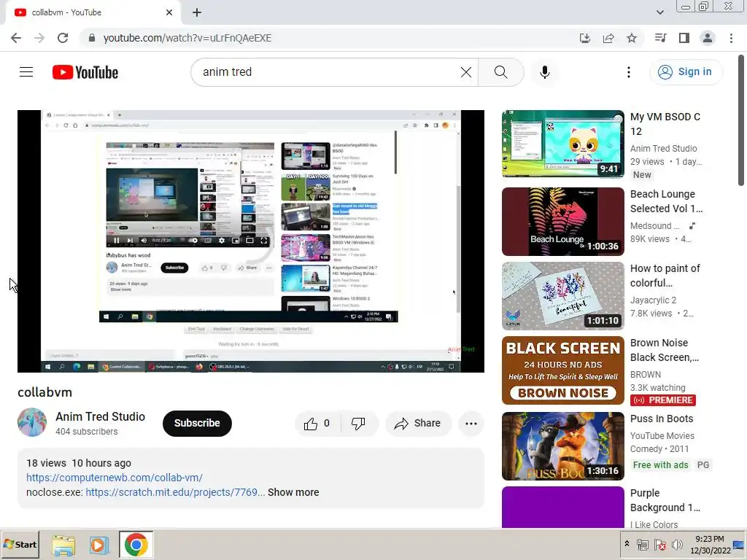Open Anim Tred Studio under My VM BSOD
The image size is (747, 560).
point(663,149)
